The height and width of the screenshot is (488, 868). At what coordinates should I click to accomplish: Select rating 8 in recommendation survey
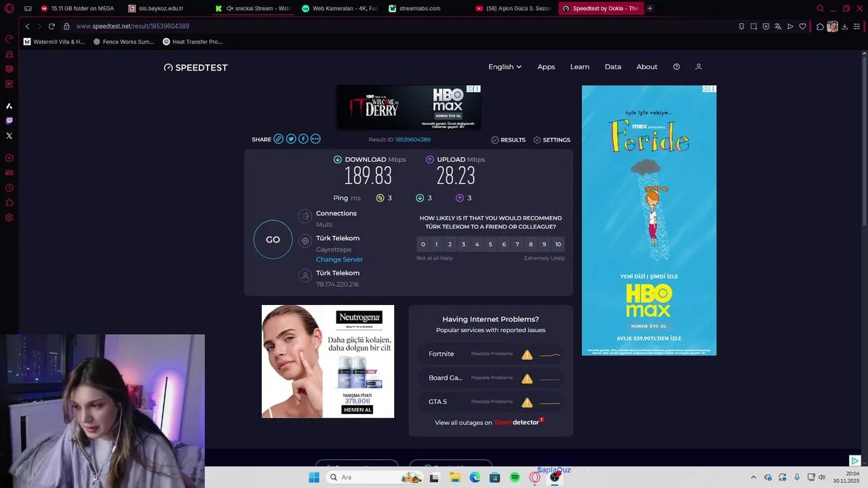531,245
